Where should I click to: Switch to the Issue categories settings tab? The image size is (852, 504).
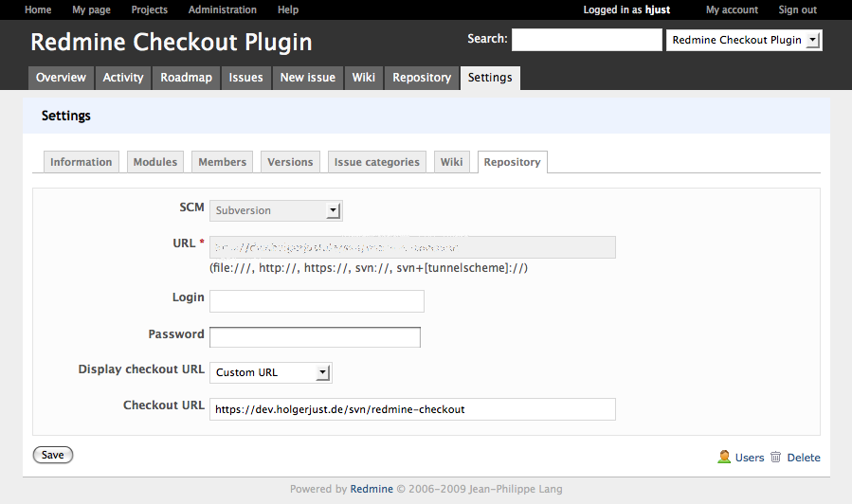377,162
